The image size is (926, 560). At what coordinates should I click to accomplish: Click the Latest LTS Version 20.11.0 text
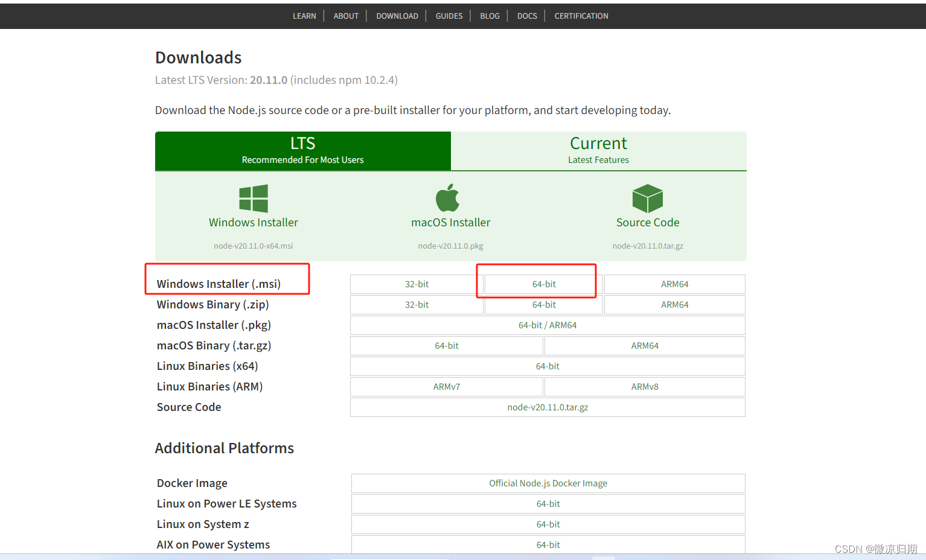276,80
